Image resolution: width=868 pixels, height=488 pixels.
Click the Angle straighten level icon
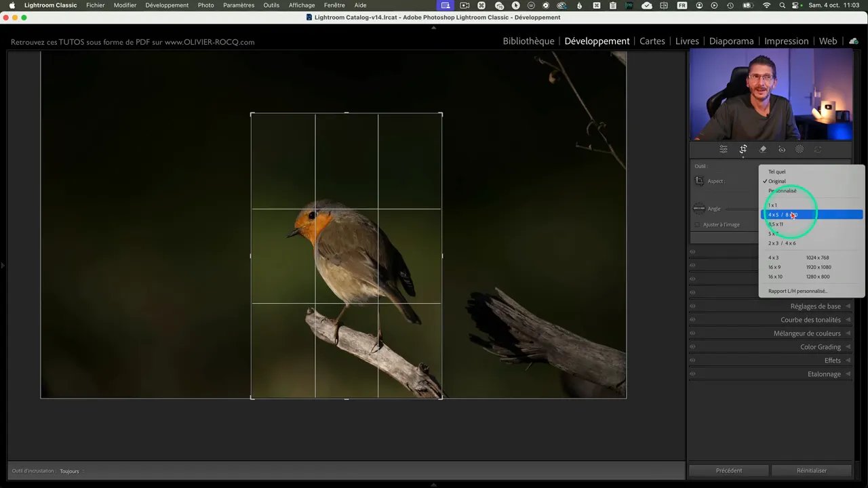click(698, 209)
